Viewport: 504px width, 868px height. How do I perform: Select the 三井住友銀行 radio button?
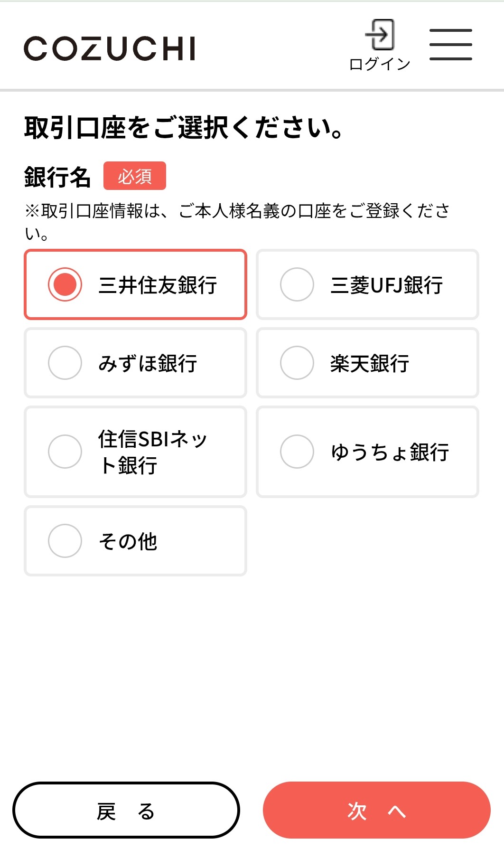click(x=65, y=284)
